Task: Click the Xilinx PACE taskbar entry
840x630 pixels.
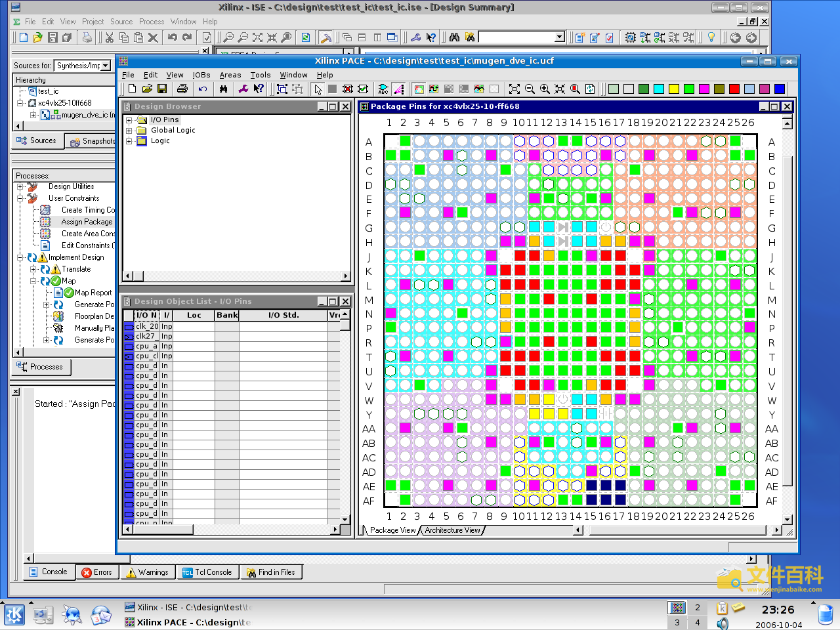Action: [x=188, y=622]
